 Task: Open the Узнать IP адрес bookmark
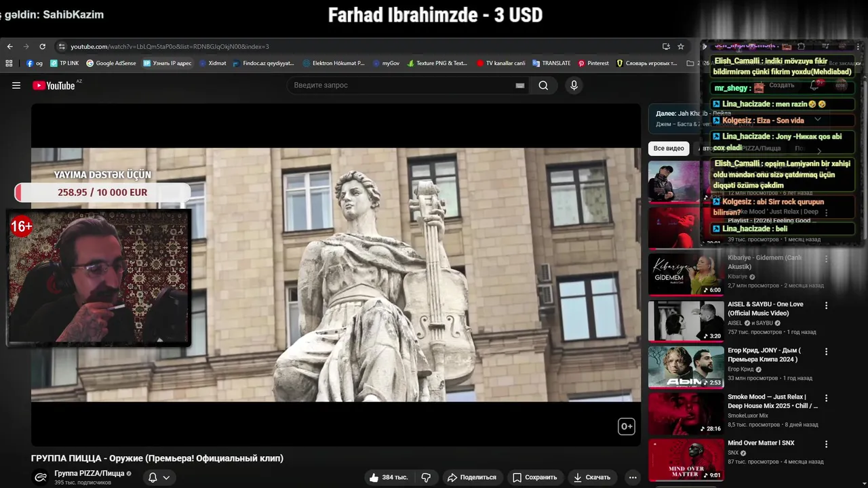(167, 63)
